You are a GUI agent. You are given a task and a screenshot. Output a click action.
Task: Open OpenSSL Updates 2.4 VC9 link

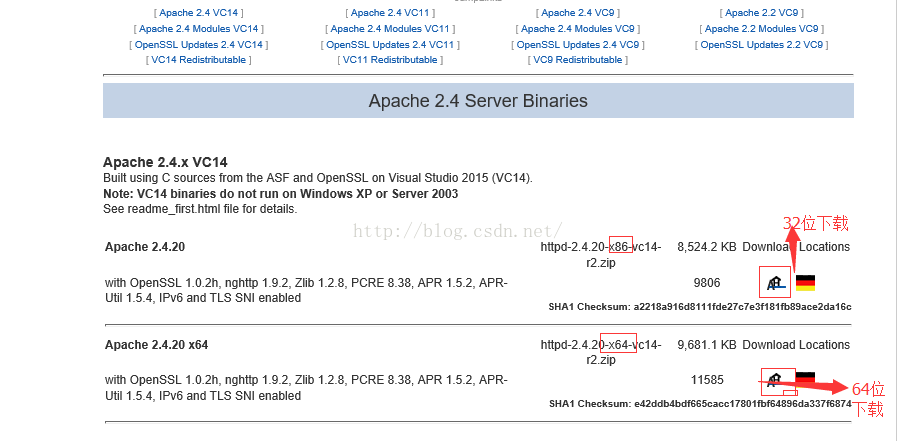[x=578, y=45]
